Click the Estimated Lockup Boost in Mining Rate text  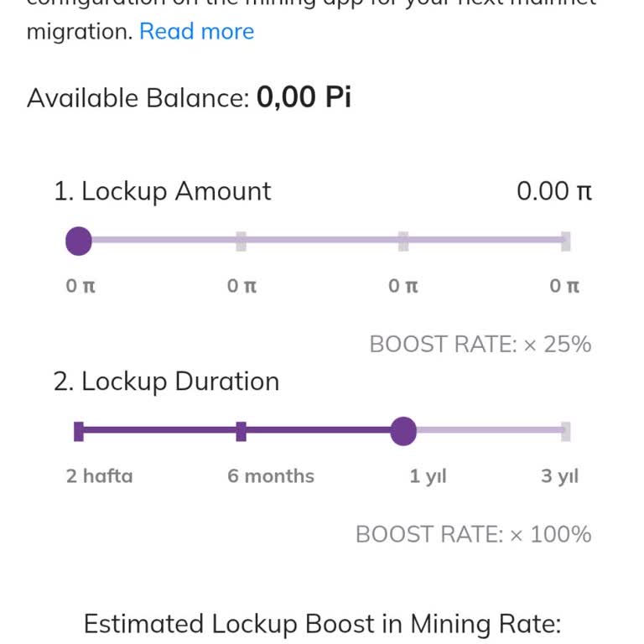tap(322, 624)
